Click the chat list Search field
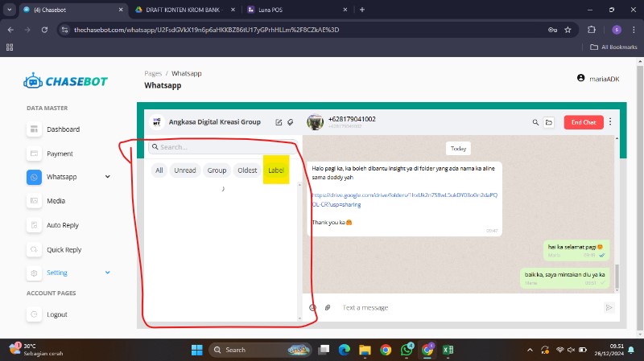 click(x=223, y=147)
